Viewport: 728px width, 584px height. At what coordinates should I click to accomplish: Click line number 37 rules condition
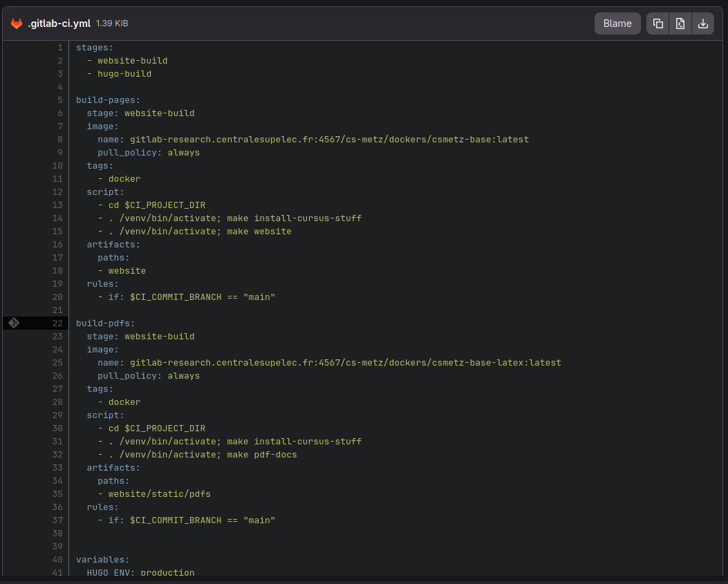point(57,520)
